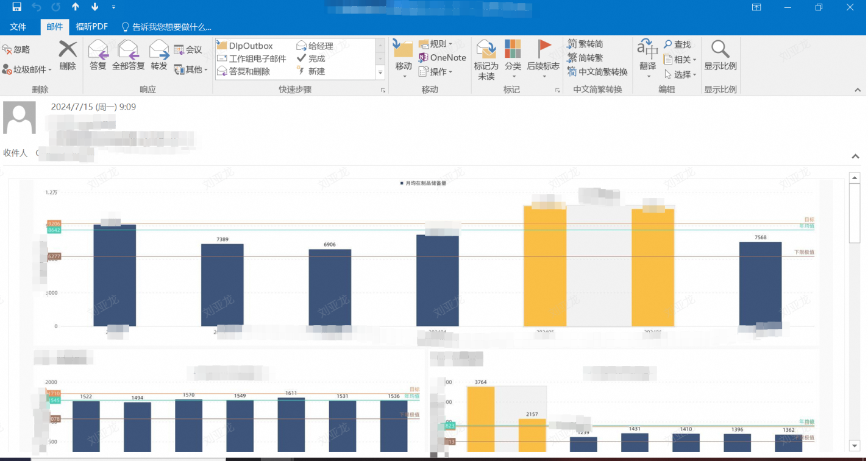Click the message body scrollbar down arrow

[x=855, y=446]
